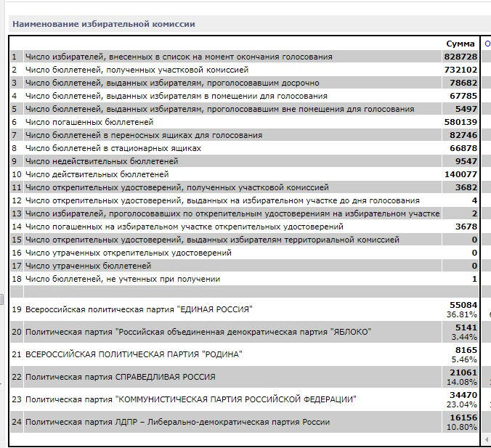Select value 5497 in row 5

tap(466, 109)
